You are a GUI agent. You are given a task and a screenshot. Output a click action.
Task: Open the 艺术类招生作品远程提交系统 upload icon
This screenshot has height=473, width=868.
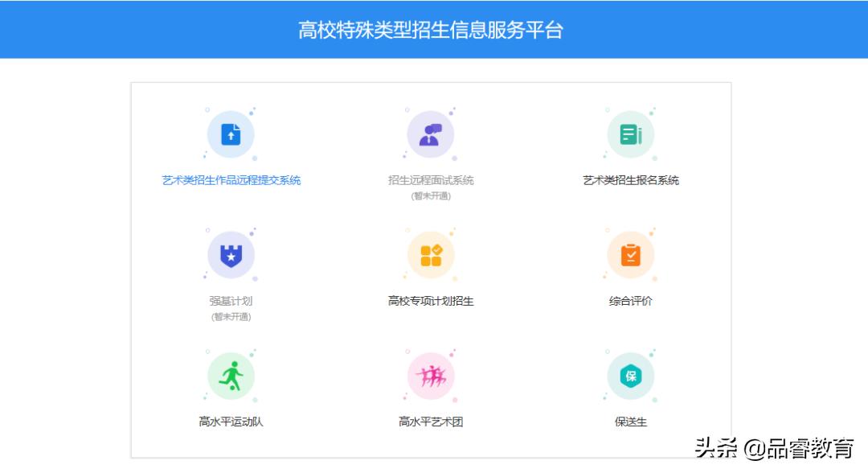click(231, 134)
